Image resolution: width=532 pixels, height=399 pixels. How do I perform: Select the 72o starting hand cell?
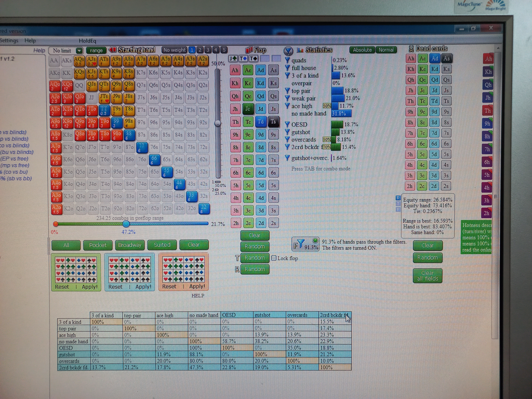click(143, 208)
